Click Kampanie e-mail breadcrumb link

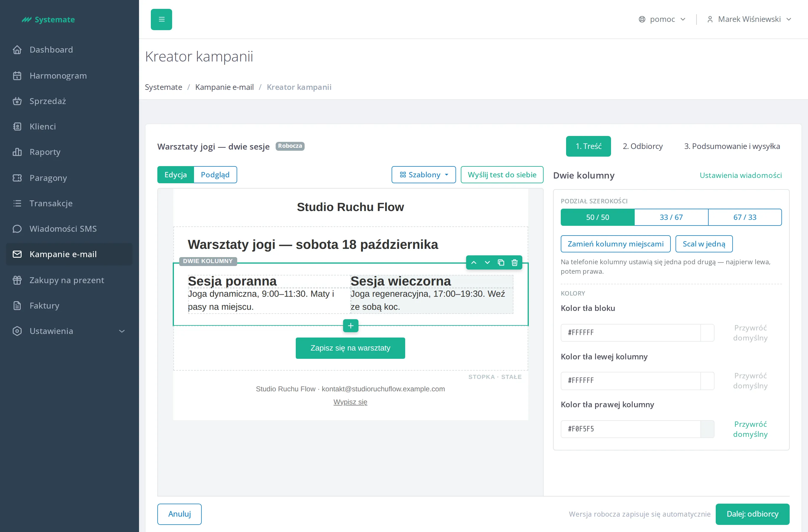click(224, 87)
